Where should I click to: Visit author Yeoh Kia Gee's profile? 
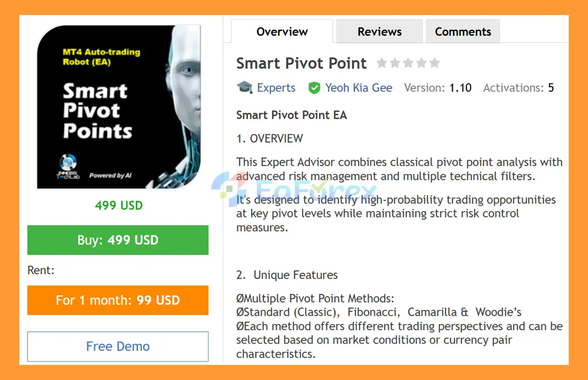click(x=359, y=88)
